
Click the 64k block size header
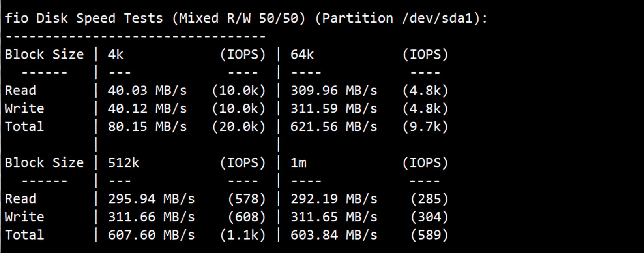tap(302, 54)
